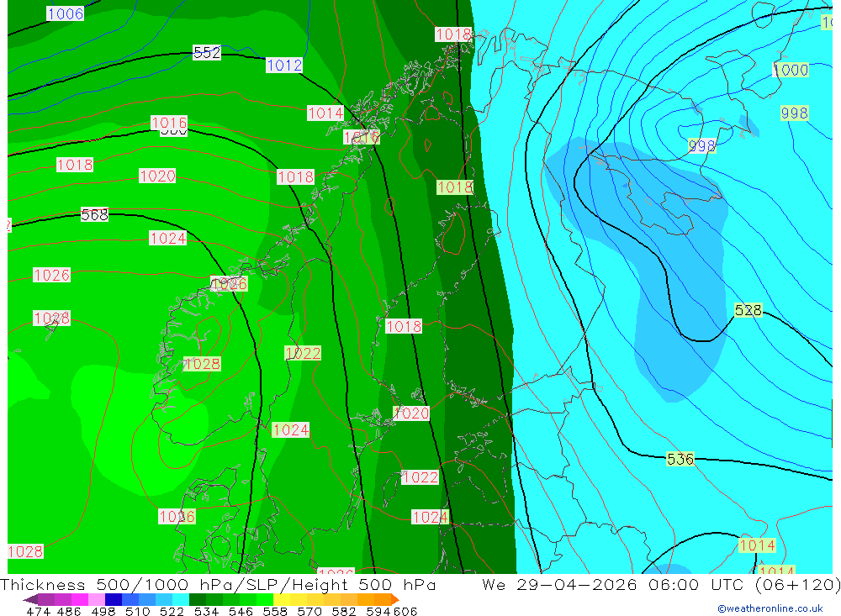Click the '1028' label over southern Norway

coord(202,364)
